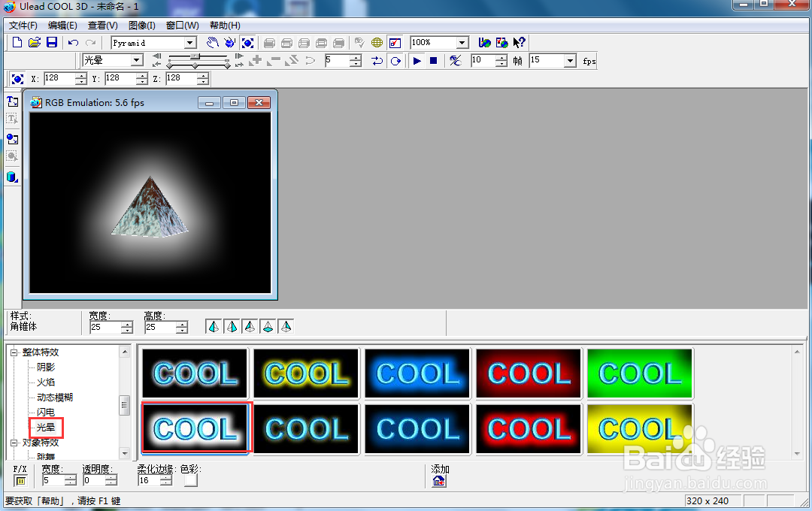This screenshot has height=511, width=812.
Task: Select the Resize object tool in top toolbar
Action: coord(247,42)
